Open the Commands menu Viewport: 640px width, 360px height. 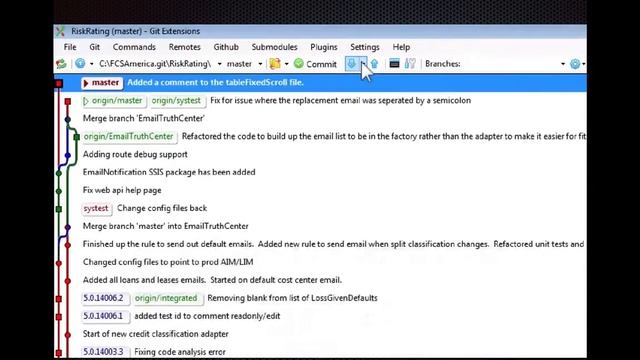point(134,47)
